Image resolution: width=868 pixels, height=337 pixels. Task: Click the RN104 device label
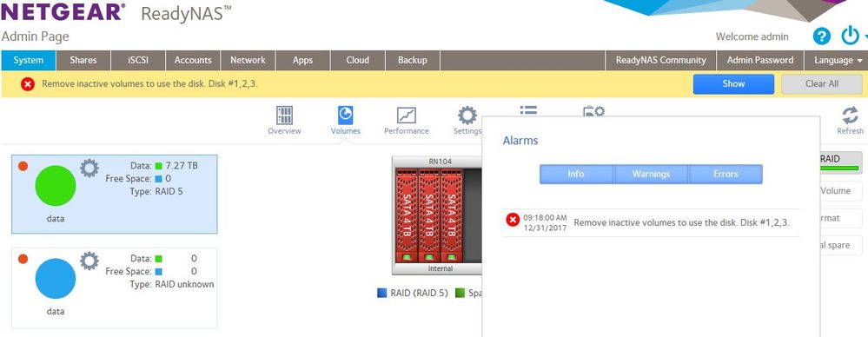pos(441,162)
